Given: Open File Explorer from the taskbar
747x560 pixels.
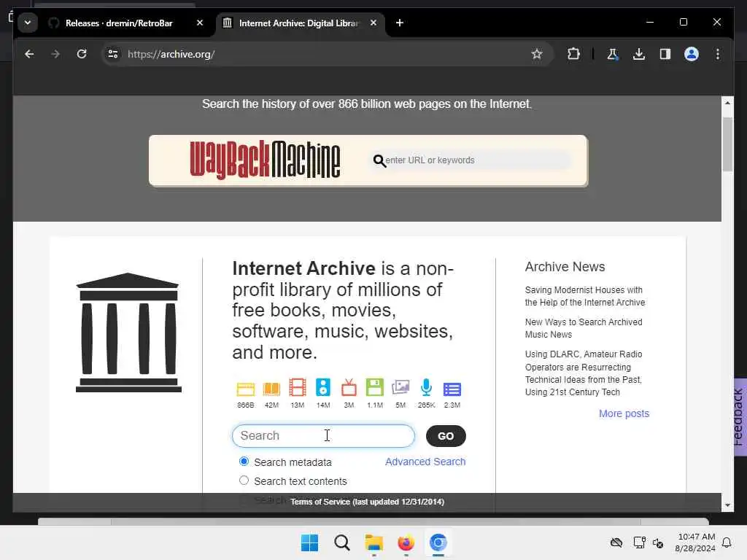Looking at the screenshot, I should [374, 542].
